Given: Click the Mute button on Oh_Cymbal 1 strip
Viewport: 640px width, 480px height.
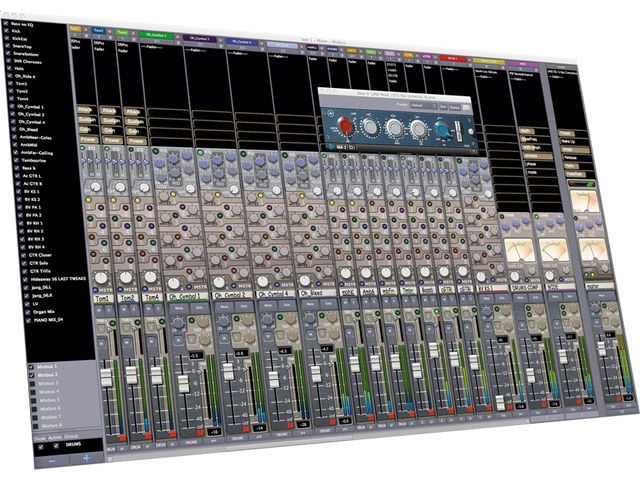Looking at the screenshot, I should click(179, 308).
